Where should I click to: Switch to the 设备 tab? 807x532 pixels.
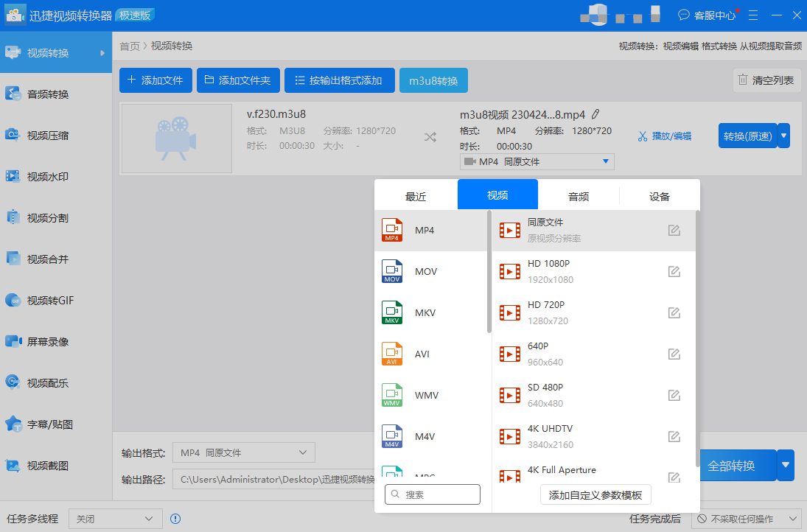coord(659,196)
